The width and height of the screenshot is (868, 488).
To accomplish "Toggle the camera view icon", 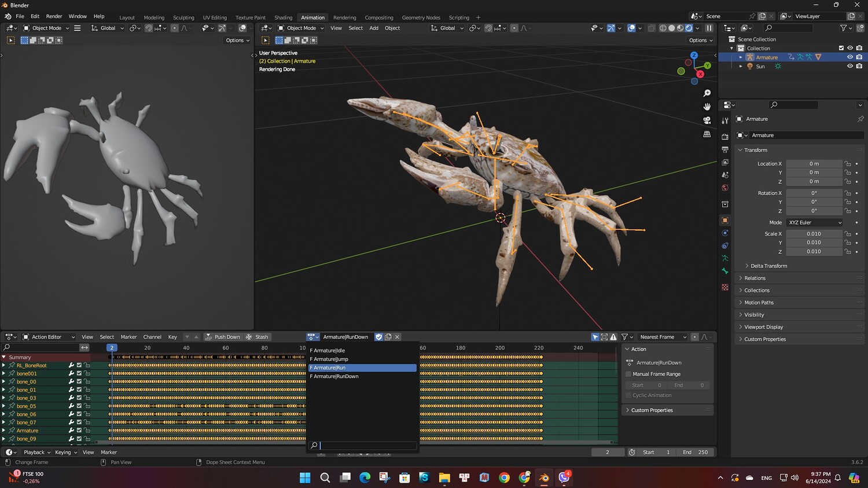I will click(707, 120).
